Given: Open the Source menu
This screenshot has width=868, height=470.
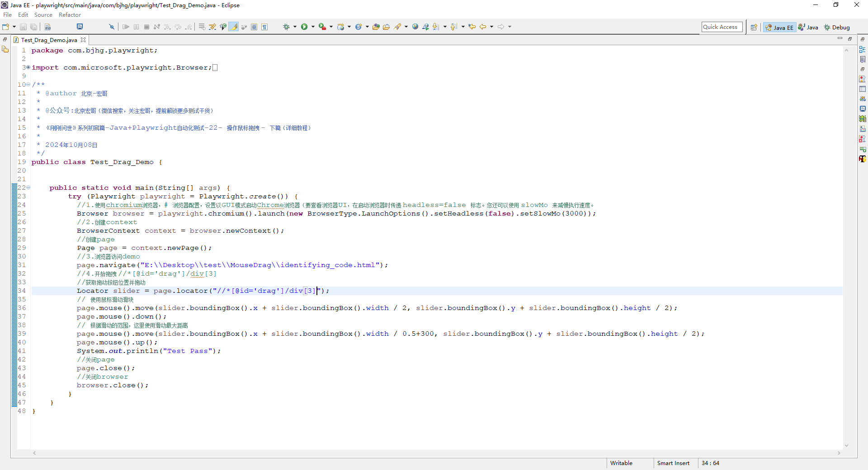Looking at the screenshot, I should tap(43, 15).
